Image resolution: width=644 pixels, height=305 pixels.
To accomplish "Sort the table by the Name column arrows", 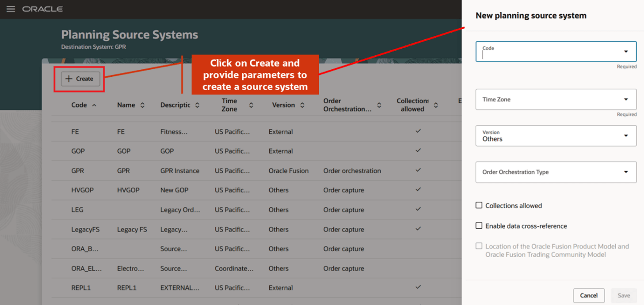I will point(142,105).
